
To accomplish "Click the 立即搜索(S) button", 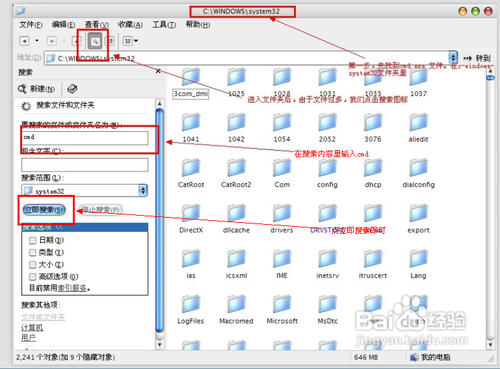I will click(x=44, y=210).
